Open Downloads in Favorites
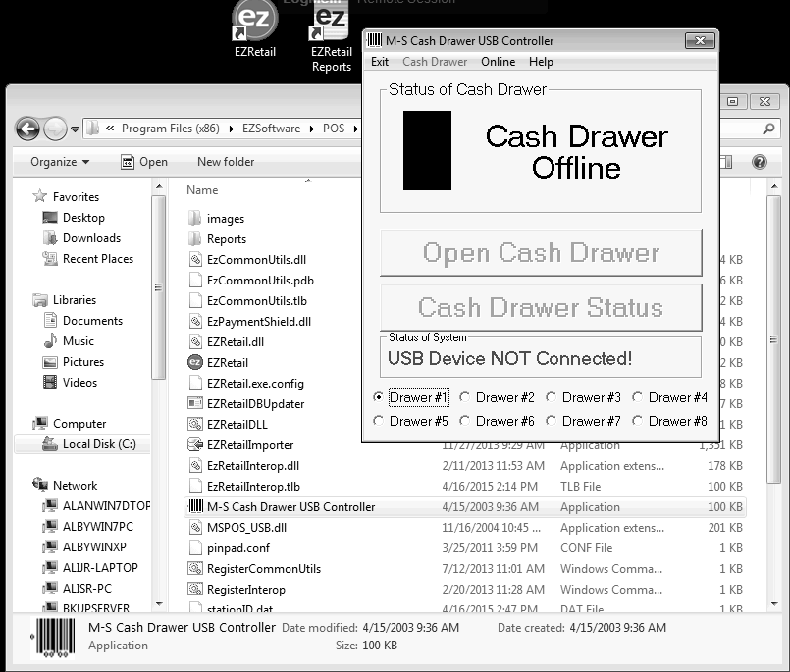 [x=82, y=238]
